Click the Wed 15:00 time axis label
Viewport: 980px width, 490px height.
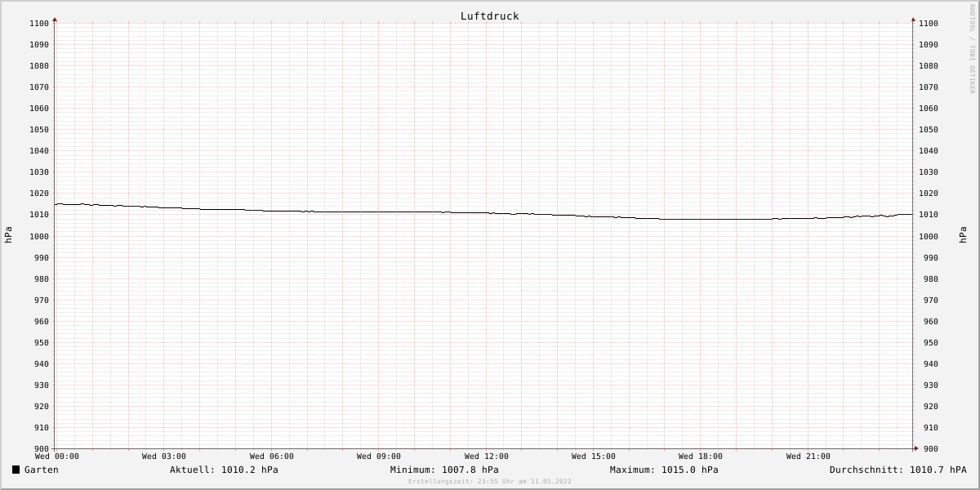coord(594,457)
